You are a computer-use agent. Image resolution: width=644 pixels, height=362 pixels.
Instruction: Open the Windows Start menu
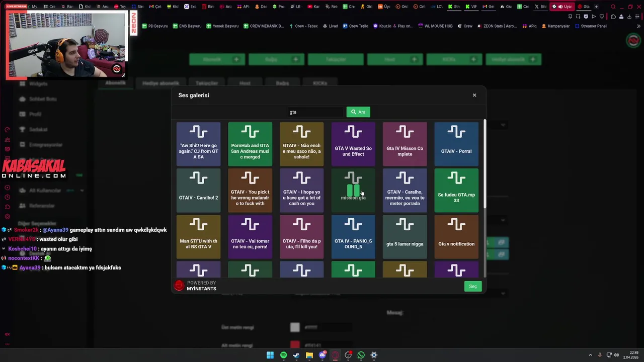click(x=270, y=355)
